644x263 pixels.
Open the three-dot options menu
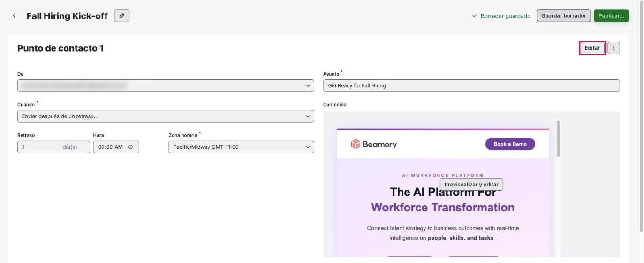[614, 48]
